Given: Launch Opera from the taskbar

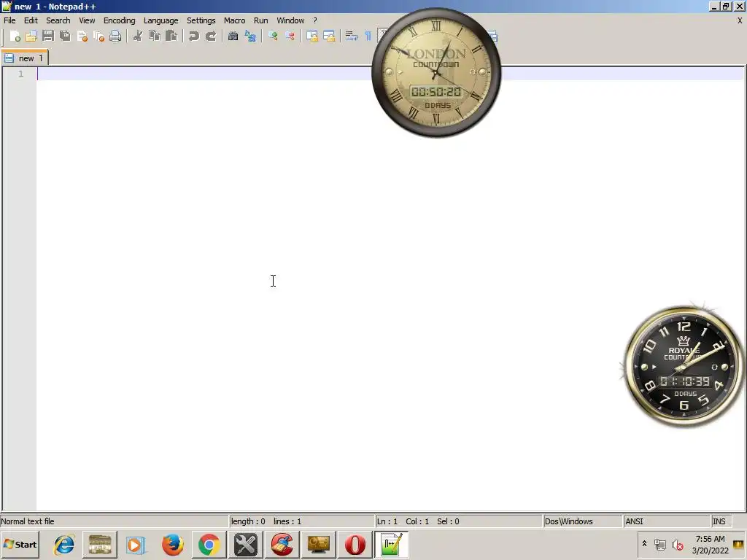Looking at the screenshot, I should click(355, 545).
